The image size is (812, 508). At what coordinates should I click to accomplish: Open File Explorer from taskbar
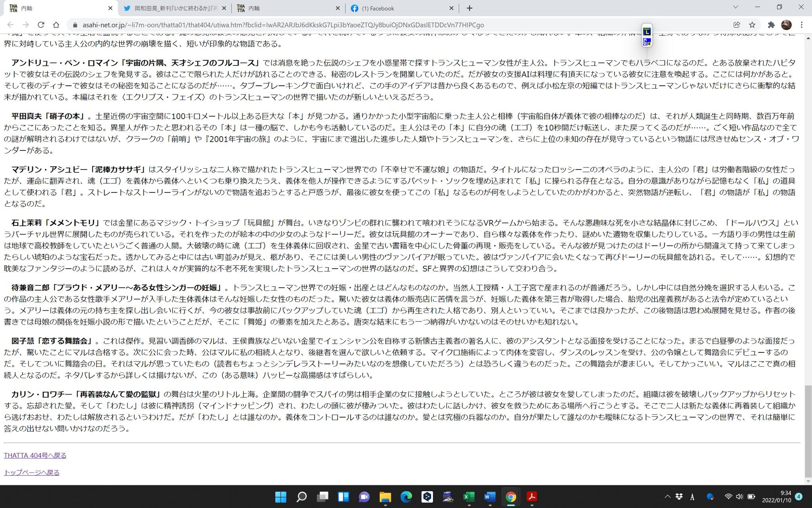(385, 497)
